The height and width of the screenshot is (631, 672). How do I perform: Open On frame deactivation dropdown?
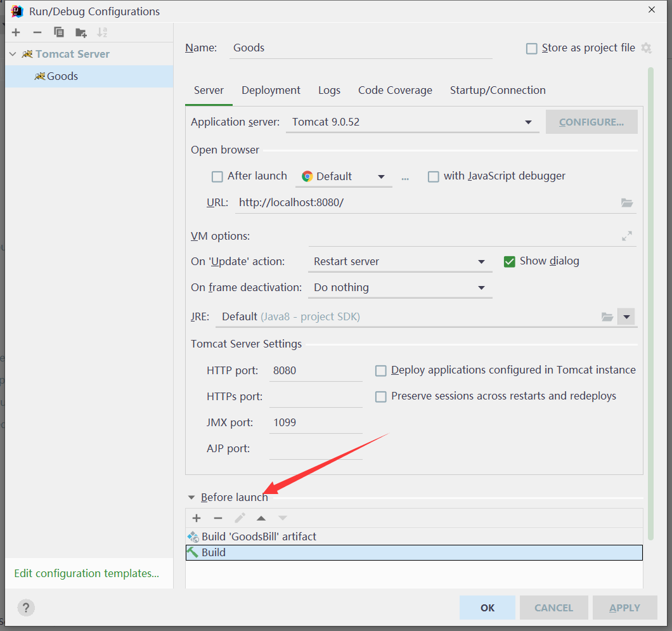400,288
